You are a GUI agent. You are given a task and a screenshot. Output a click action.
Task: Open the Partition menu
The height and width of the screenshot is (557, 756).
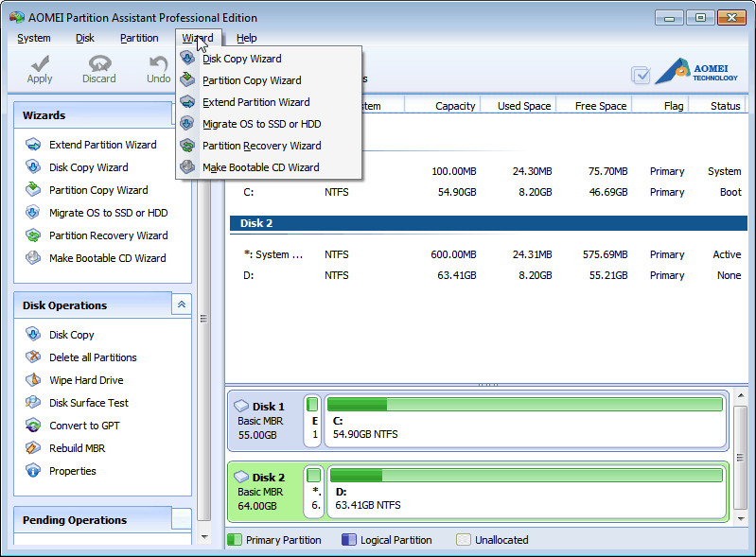click(x=139, y=38)
